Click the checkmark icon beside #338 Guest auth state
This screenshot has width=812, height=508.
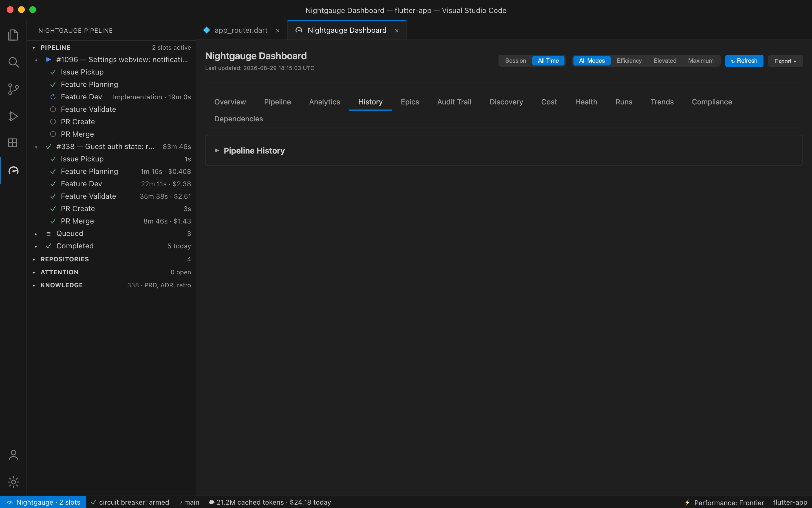click(x=48, y=146)
